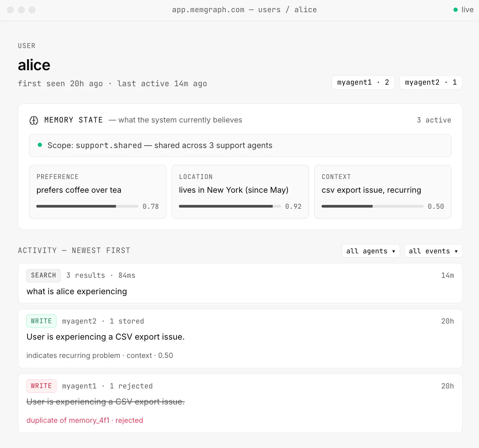Image resolution: width=479 pixels, height=448 pixels.
Task: Click 'myagent2 · 1 stored' text
Action: click(x=103, y=321)
